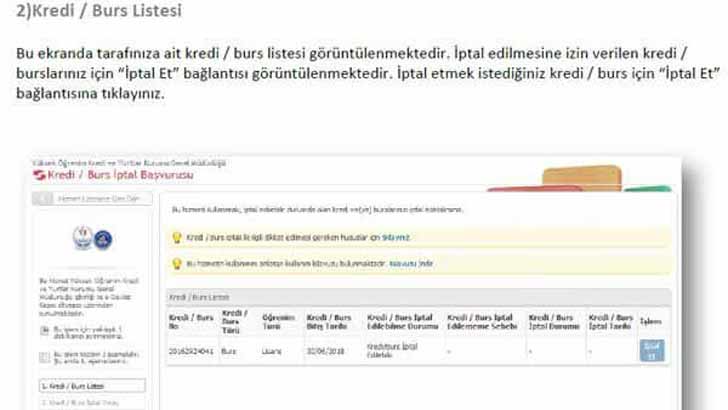Click the Kredi/Burs İptal Edilebilir cell
The image size is (728, 410).
[x=392, y=351]
